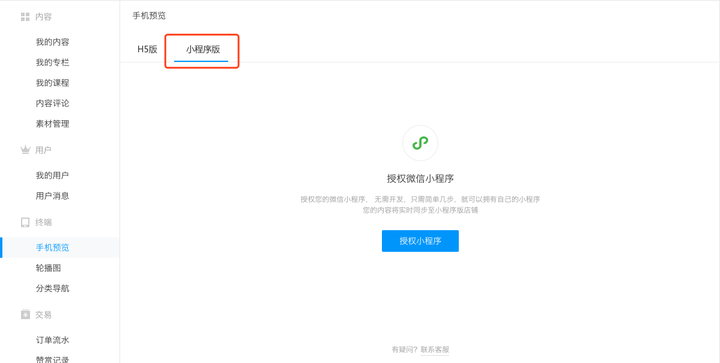
Task: Go to 我的课程 menu item
Action: pyautogui.click(x=52, y=83)
